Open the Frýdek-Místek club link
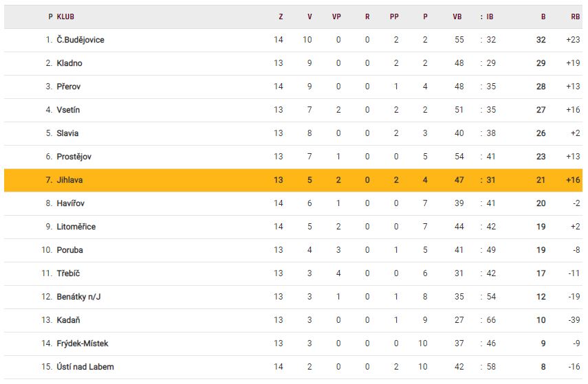 click(x=83, y=343)
